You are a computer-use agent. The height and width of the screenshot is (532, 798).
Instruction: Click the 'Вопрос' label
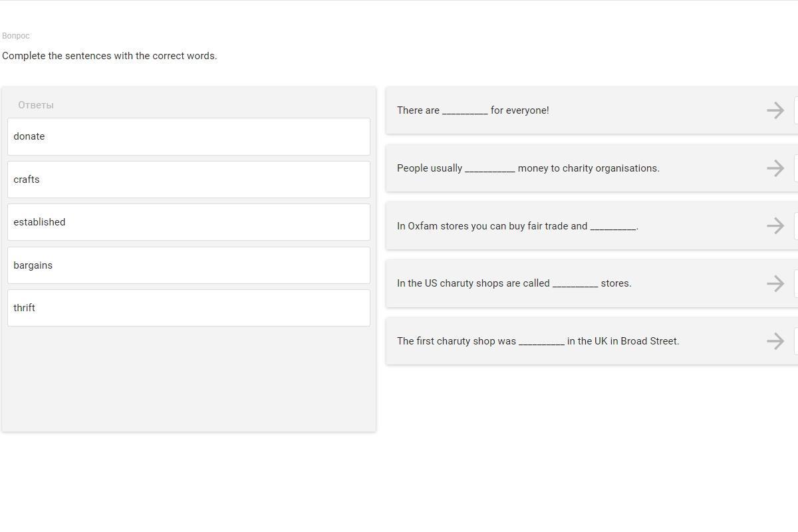pyautogui.click(x=16, y=36)
